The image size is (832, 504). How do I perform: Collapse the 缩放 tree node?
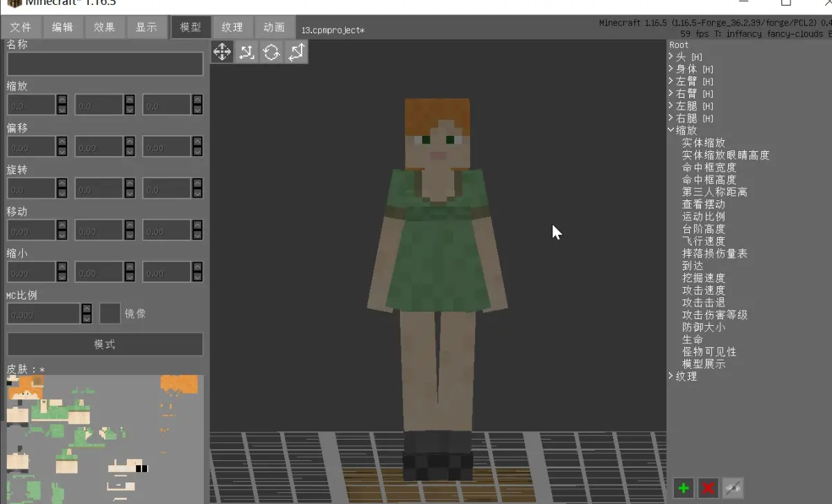pos(671,130)
